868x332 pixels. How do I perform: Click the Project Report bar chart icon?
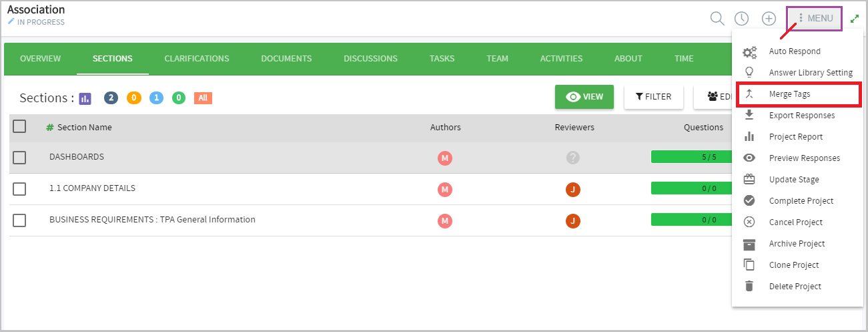749,136
